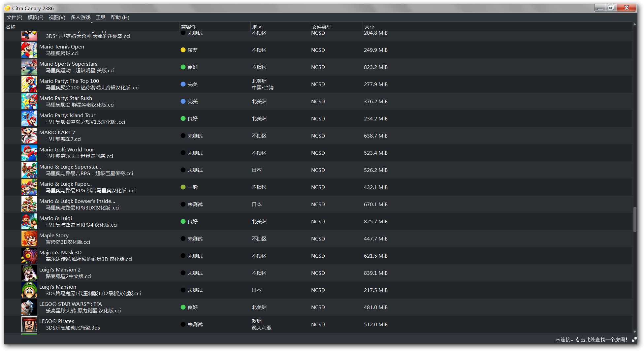Open the 模拟(E) menu
The width and height of the screenshot is (644, 351).
pos(35,17)
